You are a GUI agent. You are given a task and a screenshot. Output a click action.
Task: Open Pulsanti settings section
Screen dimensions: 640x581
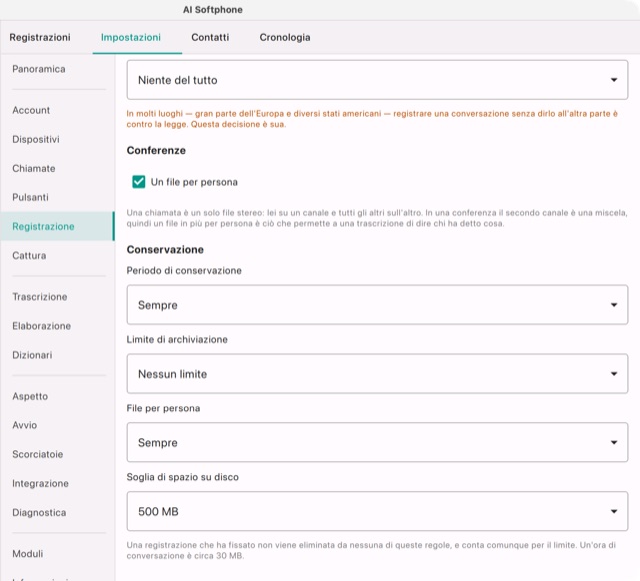[58, 197]
